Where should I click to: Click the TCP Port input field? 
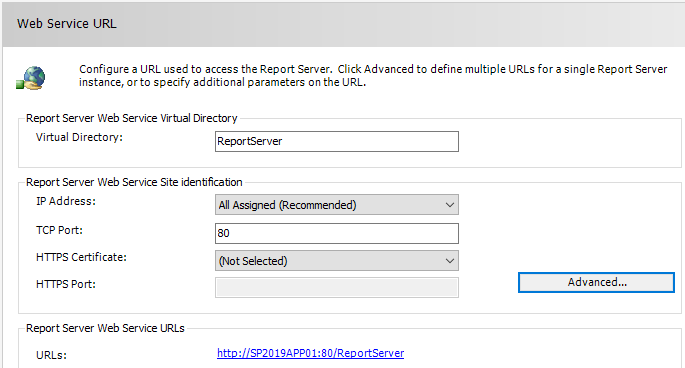[x=337, y=233]
